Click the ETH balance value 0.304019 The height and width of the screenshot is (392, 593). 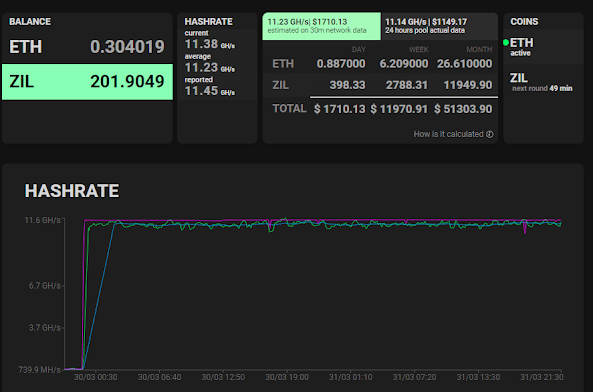click(127, 47)
